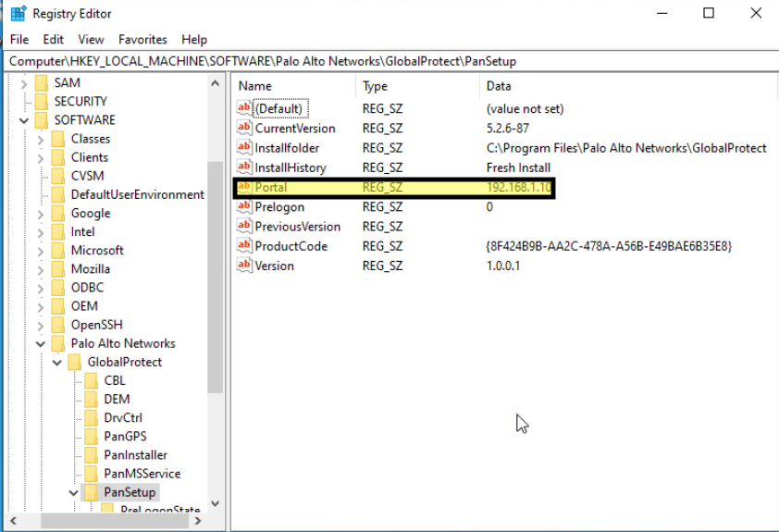
Task: Select the PanMSService folder icon
Action: pos(91,474)
